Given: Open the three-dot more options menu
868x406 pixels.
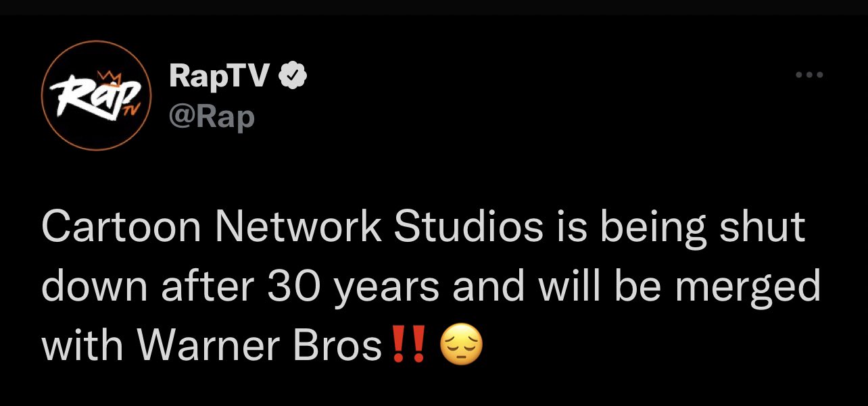Looking at the screenshot, I should point(809,76).
